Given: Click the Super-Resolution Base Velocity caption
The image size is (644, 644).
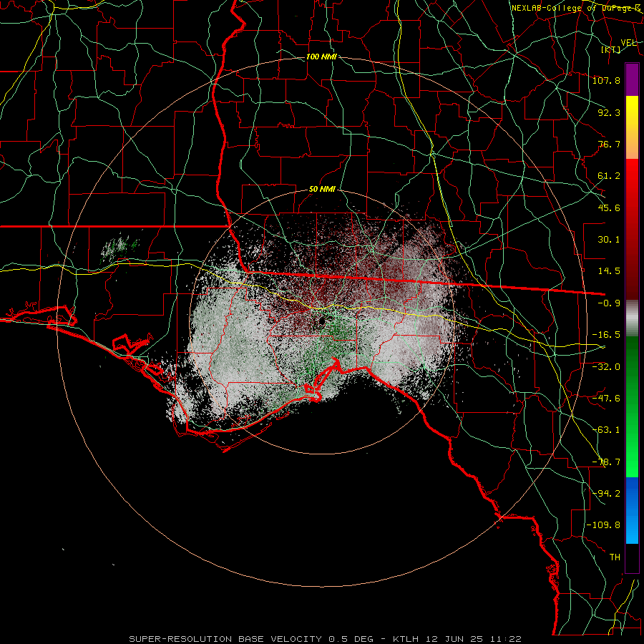Looking at the screenshot, I should tap(326, 639).
